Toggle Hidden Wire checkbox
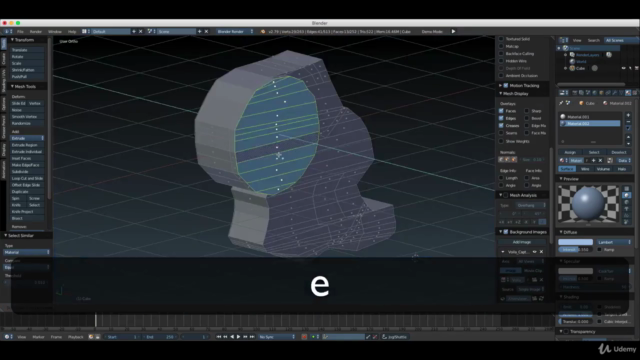 pyautogui.click(x=501, y=61)
